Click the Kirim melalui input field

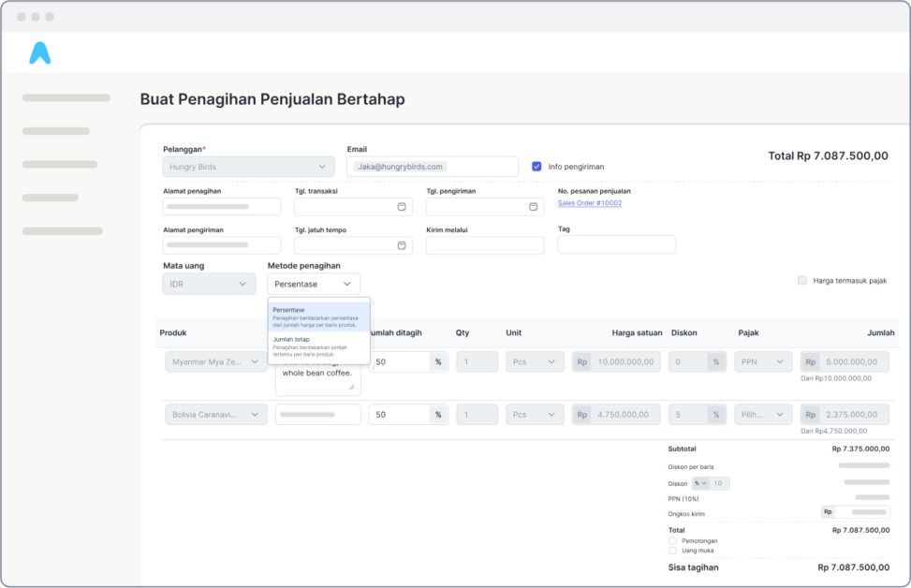(x=484, y=245)
